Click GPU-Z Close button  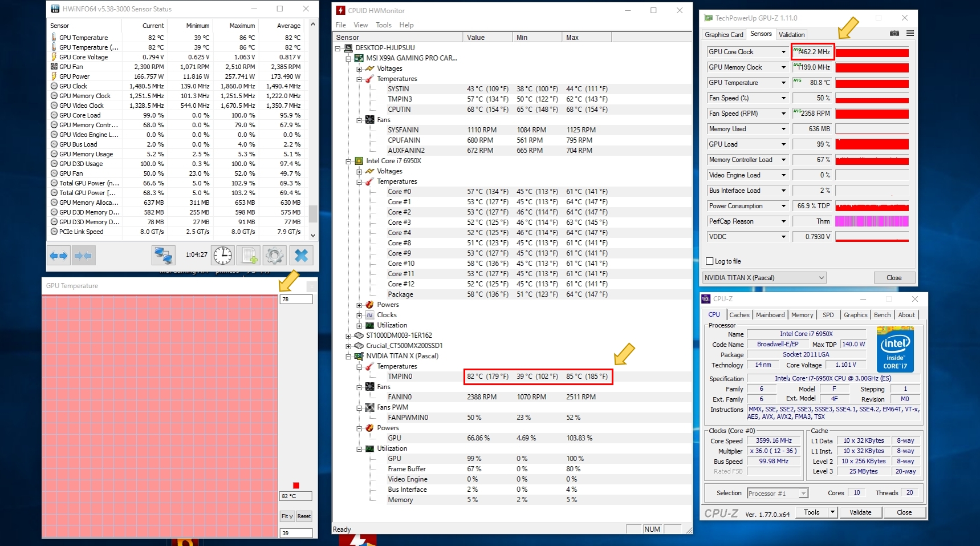tap(894, 278)
